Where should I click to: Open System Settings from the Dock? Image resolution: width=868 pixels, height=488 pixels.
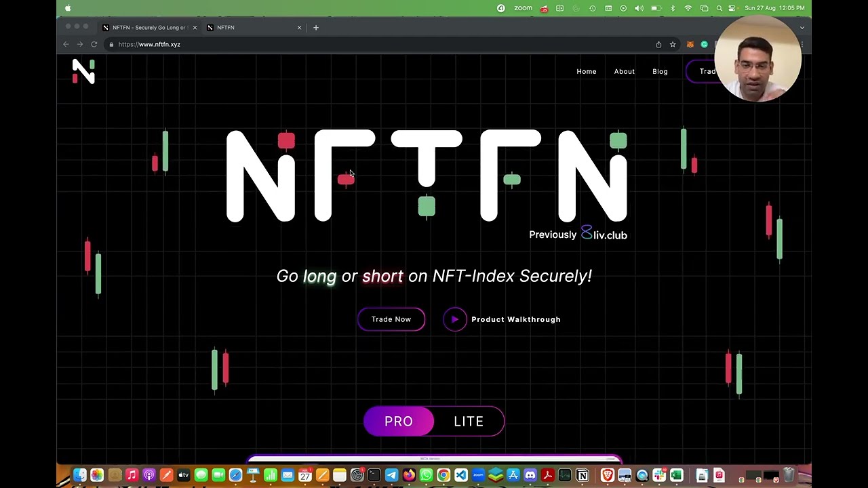[x=357, y=475]
